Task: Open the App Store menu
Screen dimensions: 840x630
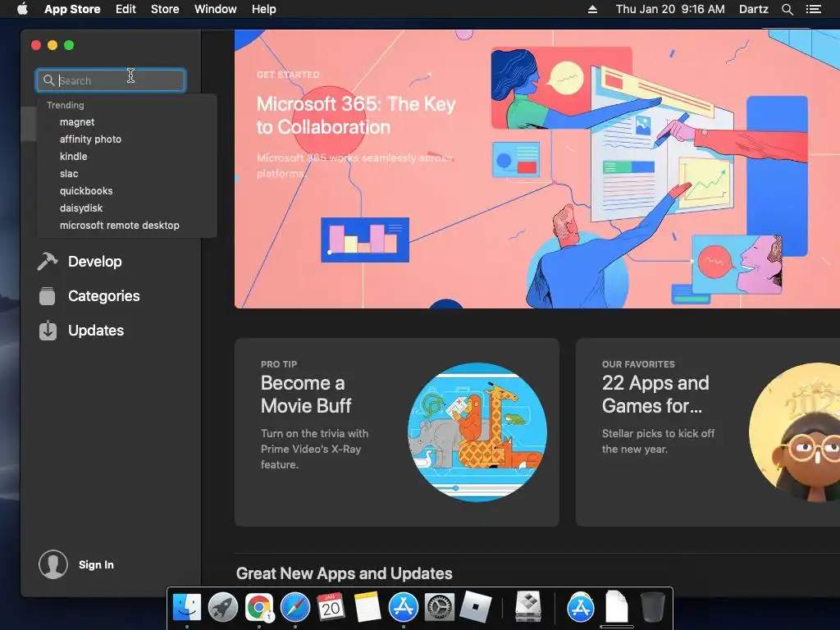Action: (72, 9)
